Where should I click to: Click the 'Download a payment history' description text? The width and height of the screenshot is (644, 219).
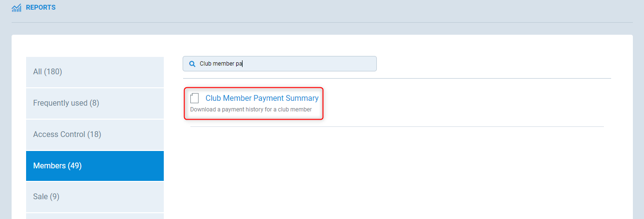pyautogui.click(x=251, y=109)
